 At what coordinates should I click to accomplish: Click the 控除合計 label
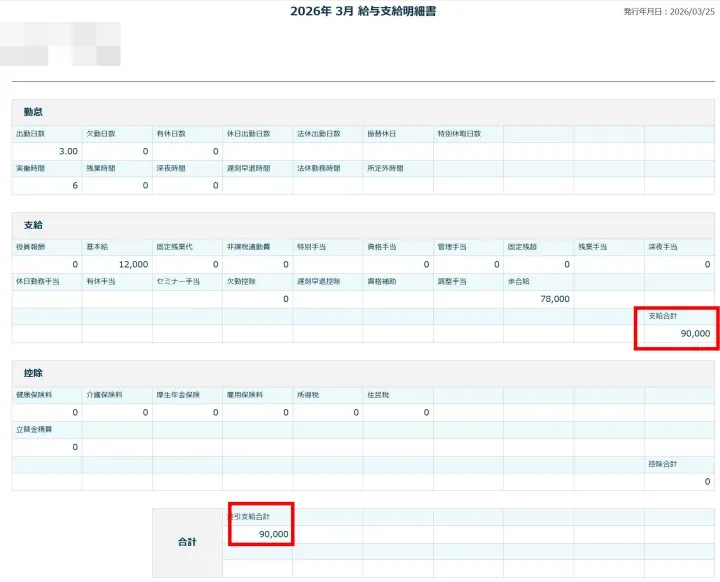pyautogui.click(x=663, y=464)
